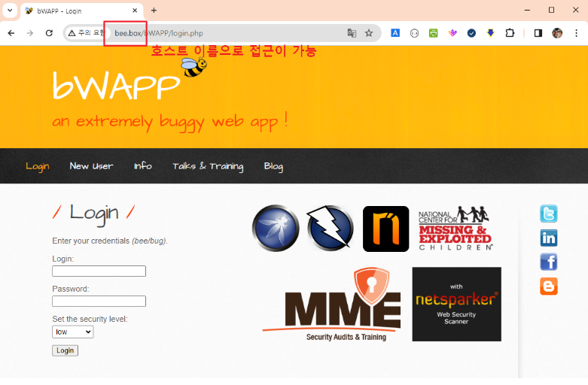Open the Talks & Training menu item
This screenshot has height=385, width=588.
click(x=208, y=166)
